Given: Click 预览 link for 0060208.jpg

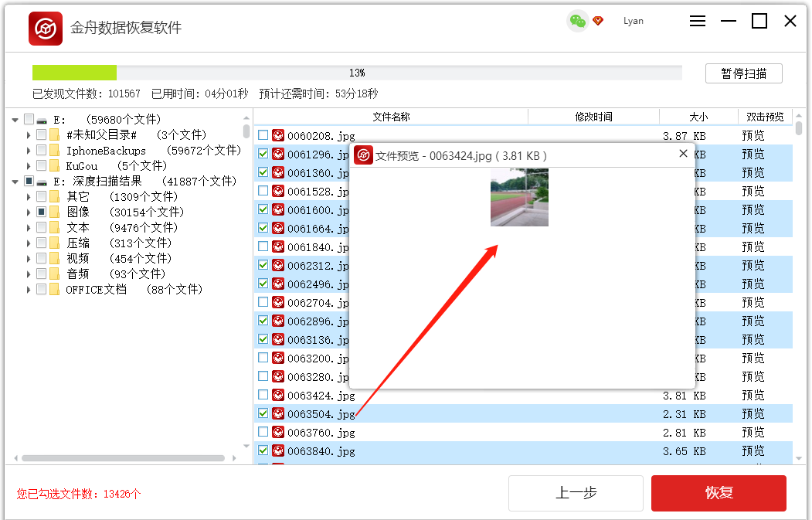Looking at the screenshot, I should [753, 136].
